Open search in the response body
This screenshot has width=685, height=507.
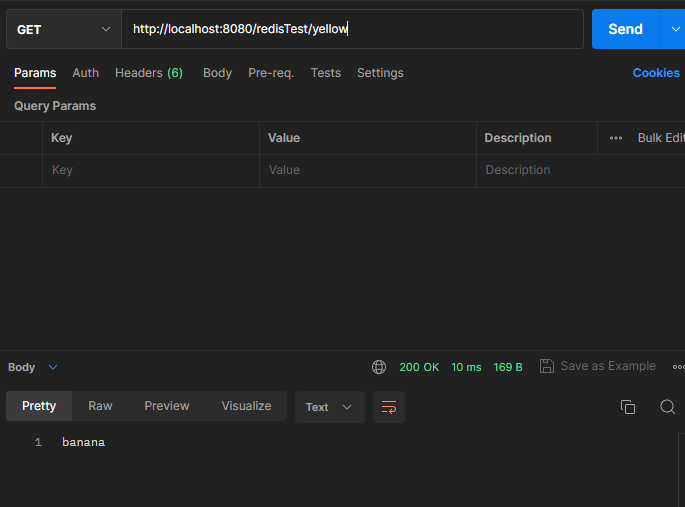(667, 407)
